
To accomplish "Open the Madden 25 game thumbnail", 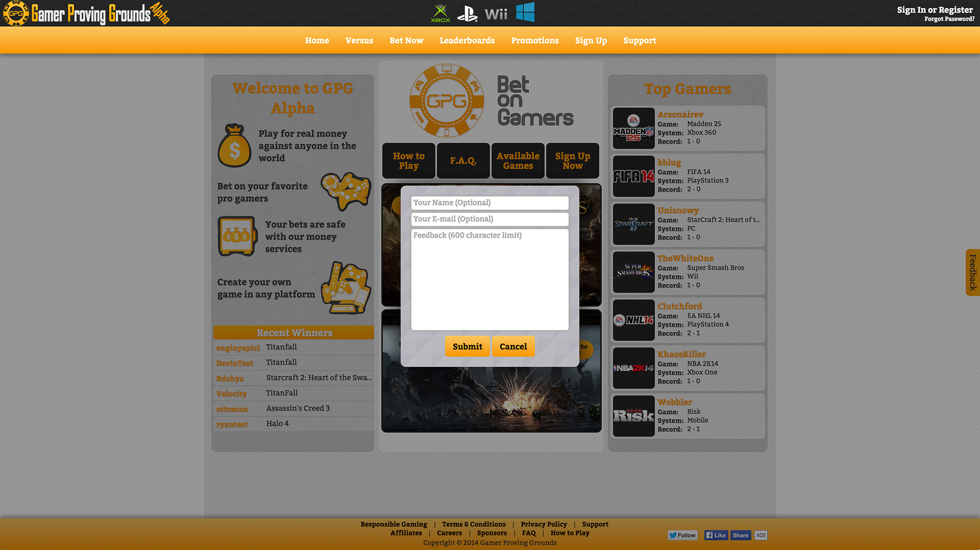I will click(633, 128).
